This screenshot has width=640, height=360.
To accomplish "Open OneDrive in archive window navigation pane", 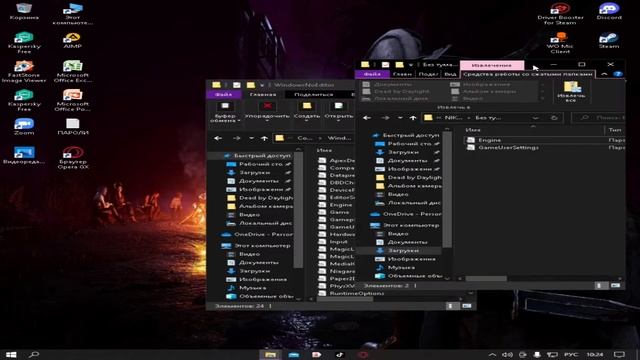I will coord(406,214).
